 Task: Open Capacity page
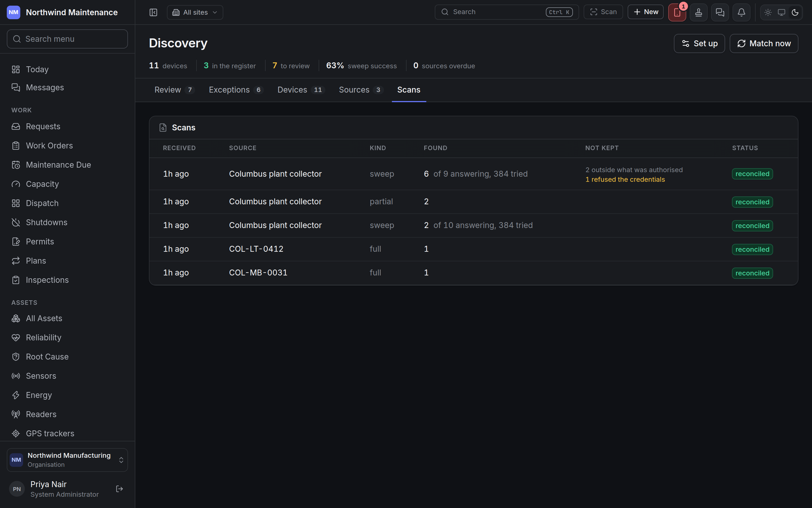tap(67, 184)
